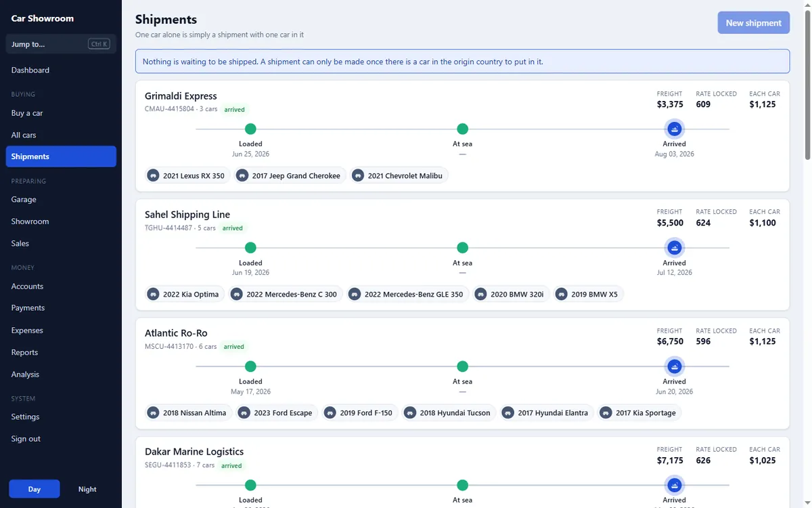Click the ship icon on Sahel Shipping Line's Arrived step

pyautogui.click(x=675, y=248)
